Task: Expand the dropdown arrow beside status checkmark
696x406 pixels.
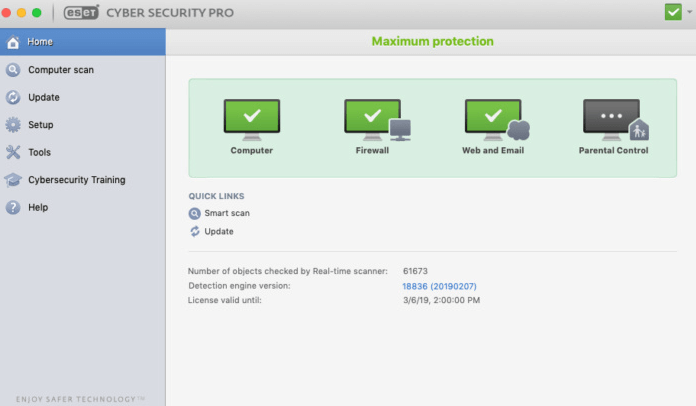Action: [x=689, y=13]
